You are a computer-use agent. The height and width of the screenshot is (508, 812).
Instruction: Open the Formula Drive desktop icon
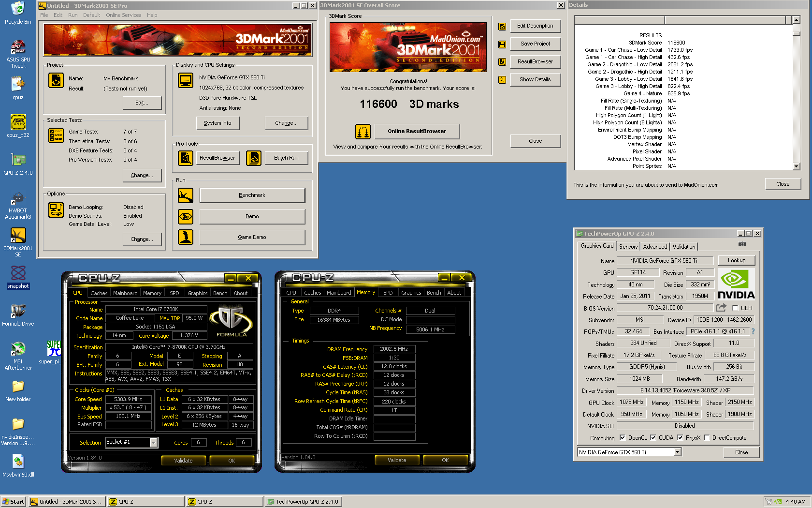click(x=18, y=314)
